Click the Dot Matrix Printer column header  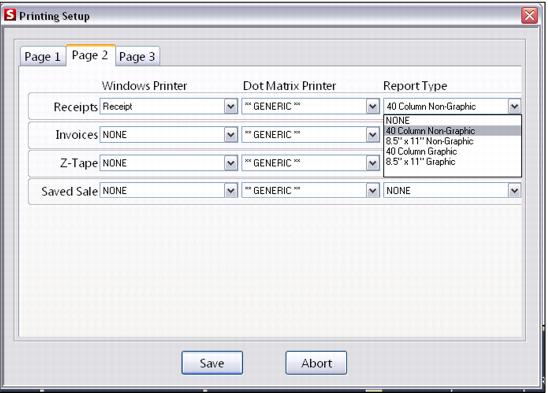click(289, 86)
